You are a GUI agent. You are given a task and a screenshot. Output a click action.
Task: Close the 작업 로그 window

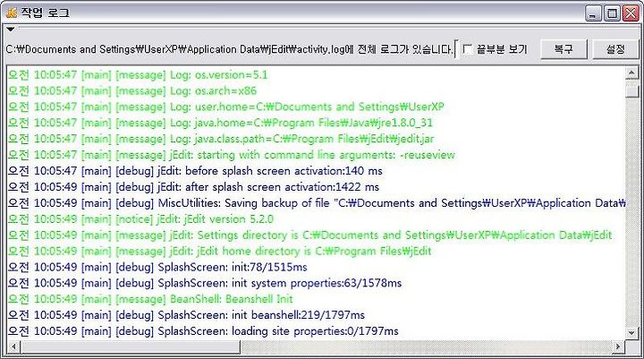click(631, 13)
